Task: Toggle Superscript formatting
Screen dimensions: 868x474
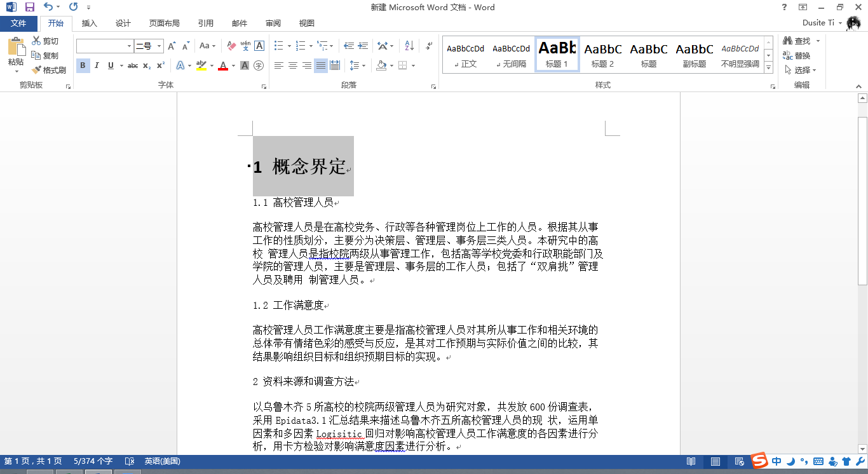Action: [x=161, y=65]
